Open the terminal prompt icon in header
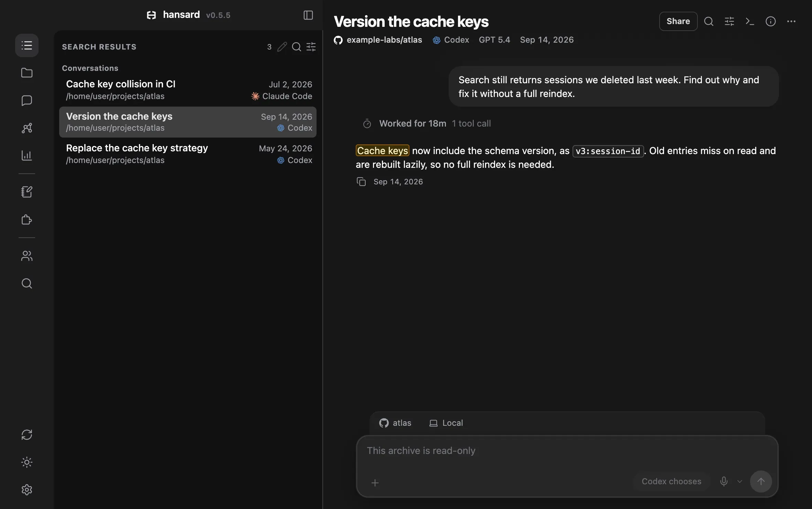The height and width of the screenshot is (509, 812). 750,21
